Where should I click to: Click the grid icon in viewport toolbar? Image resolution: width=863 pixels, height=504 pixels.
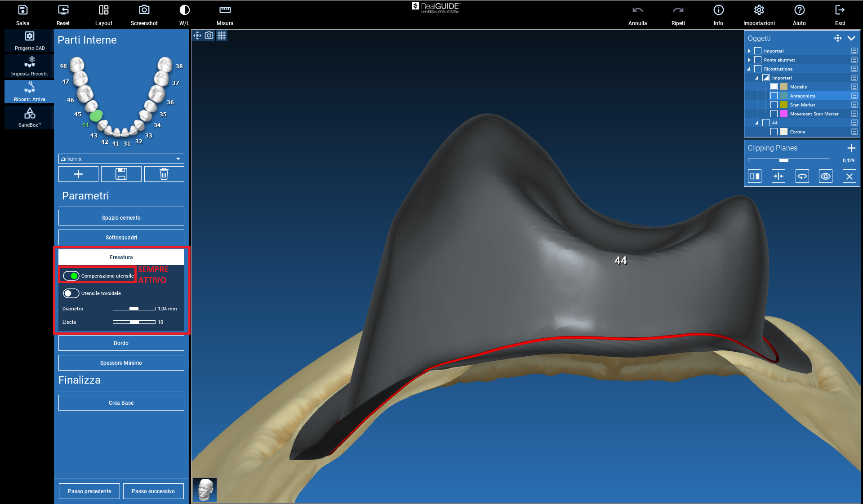222,35
